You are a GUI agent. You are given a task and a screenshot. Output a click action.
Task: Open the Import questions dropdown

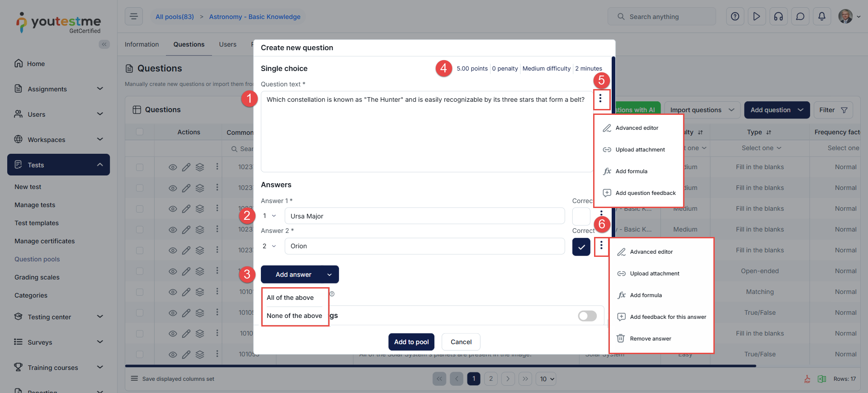pos(702,110)
